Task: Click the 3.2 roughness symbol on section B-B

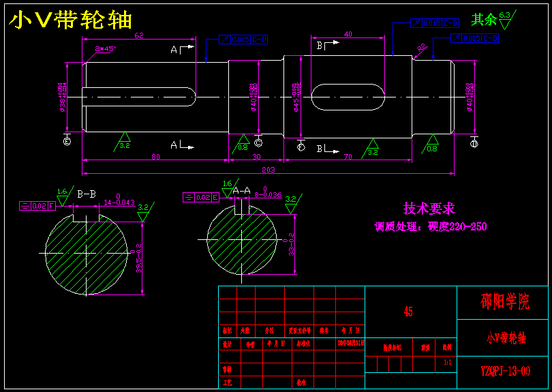Action: coord(145,212)
